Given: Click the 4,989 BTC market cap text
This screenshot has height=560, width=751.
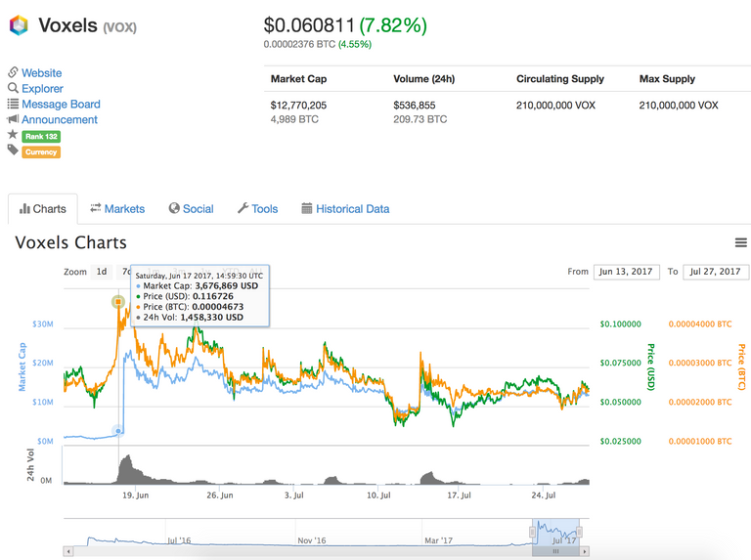Looking at the screenshot, I should (x=294, y=119).
